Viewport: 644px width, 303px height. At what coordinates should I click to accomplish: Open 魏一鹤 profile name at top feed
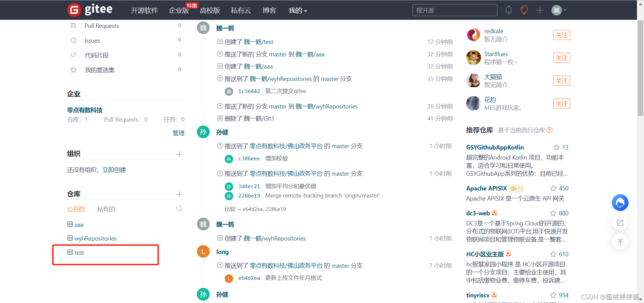point(225,28)
